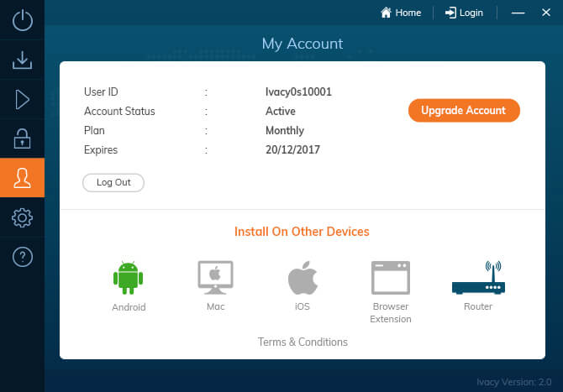Screen dimensions: 563x392
Task: Close the Ivacy window
Action: (x=546, y=13)
